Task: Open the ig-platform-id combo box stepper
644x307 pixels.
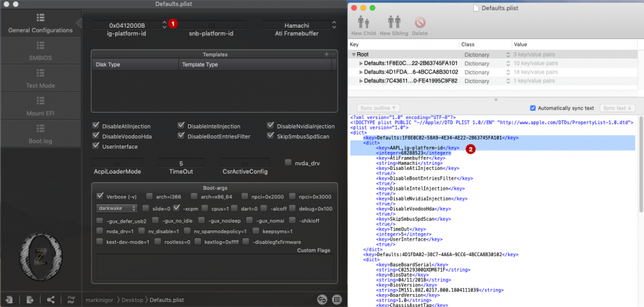Action: point(165,24)
